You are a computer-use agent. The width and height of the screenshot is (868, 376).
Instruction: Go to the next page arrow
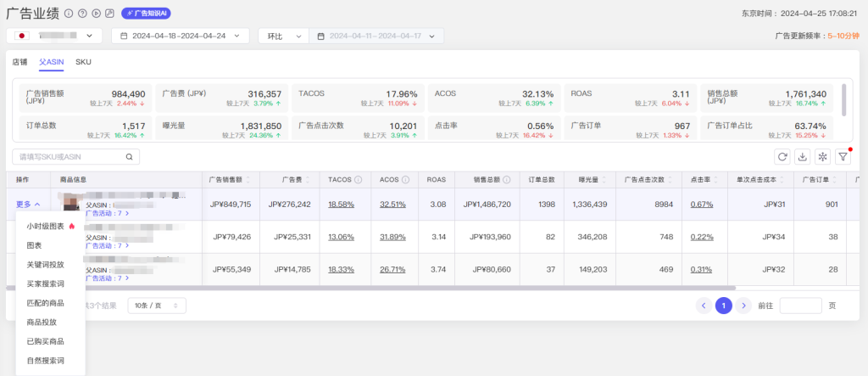tap(743, 306)
